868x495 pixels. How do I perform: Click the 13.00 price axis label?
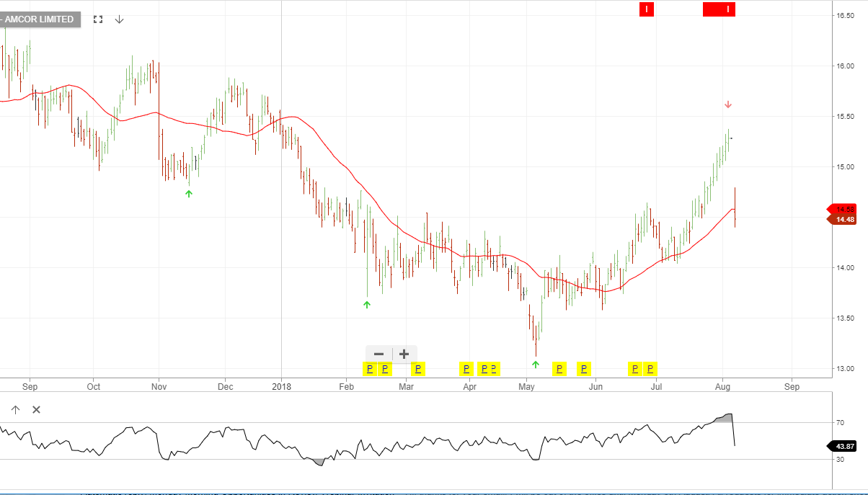(845, 368)
